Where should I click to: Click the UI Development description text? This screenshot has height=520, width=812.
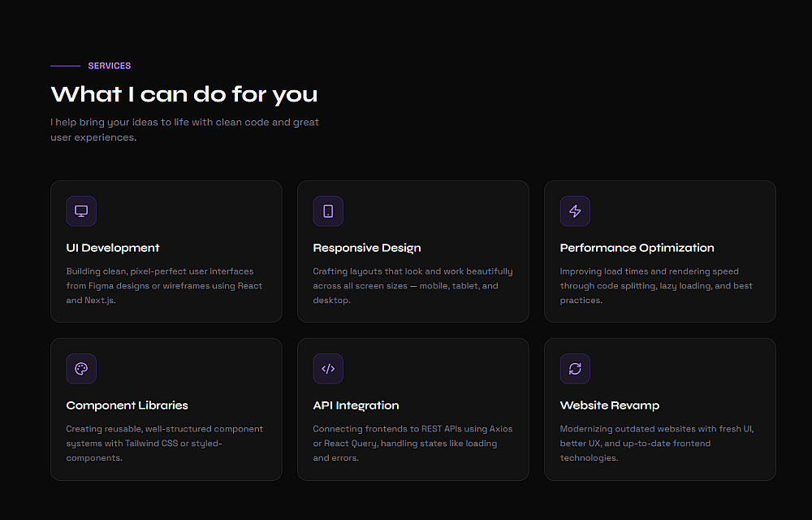[x=164, y=286]
